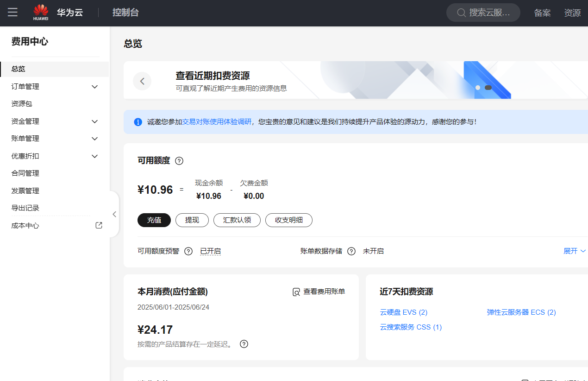Go to previous banner slide arrow
This screenshot has width=588, height=381.
142,81
